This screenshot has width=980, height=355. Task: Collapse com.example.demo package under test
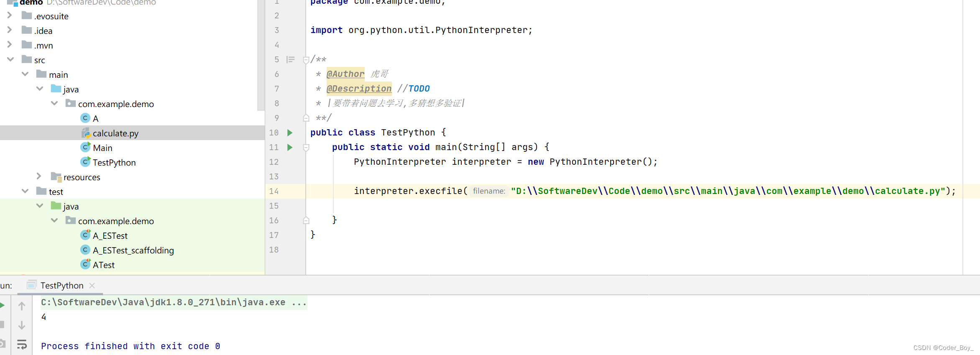(54, 220)
